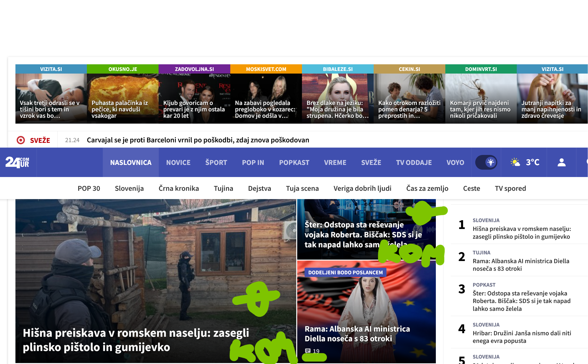Click the 3°C temperature display
The image size is (588, 364).
tap(533, 162)
